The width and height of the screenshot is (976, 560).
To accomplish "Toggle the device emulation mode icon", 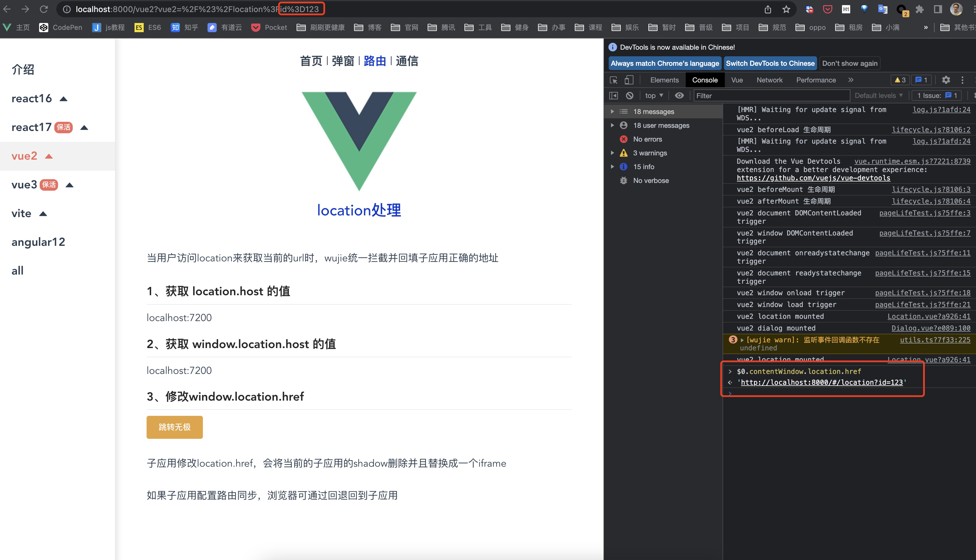I will (629, 80).
